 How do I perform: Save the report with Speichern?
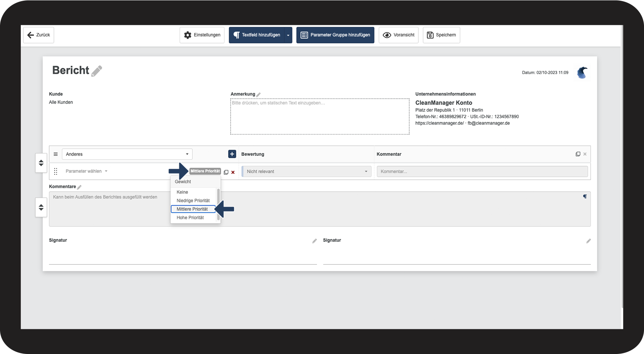click(441, 35)
